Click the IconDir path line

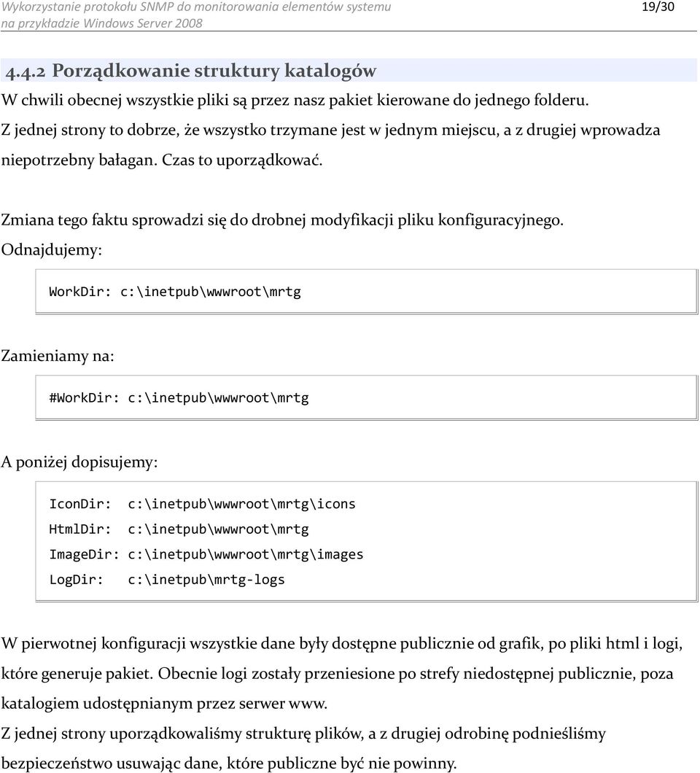pyautogui.click(x=202, y=504)
